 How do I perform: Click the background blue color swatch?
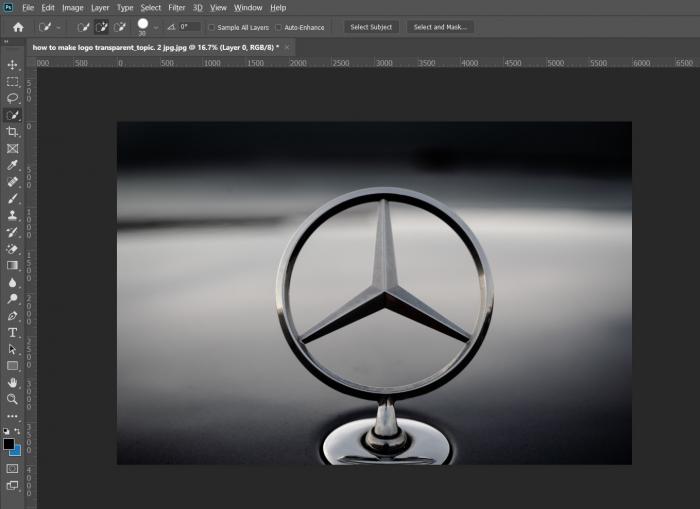[x=17, y=451]
